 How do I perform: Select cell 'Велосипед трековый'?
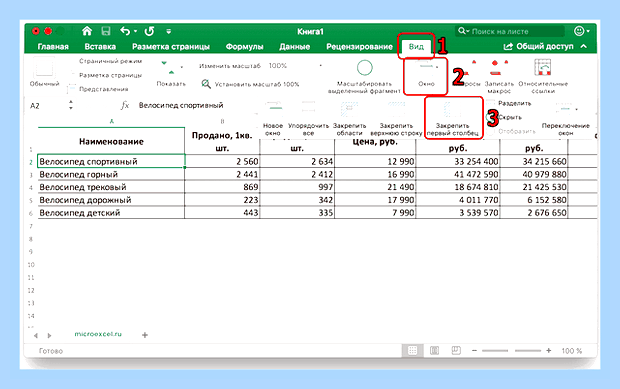(111, 187)
